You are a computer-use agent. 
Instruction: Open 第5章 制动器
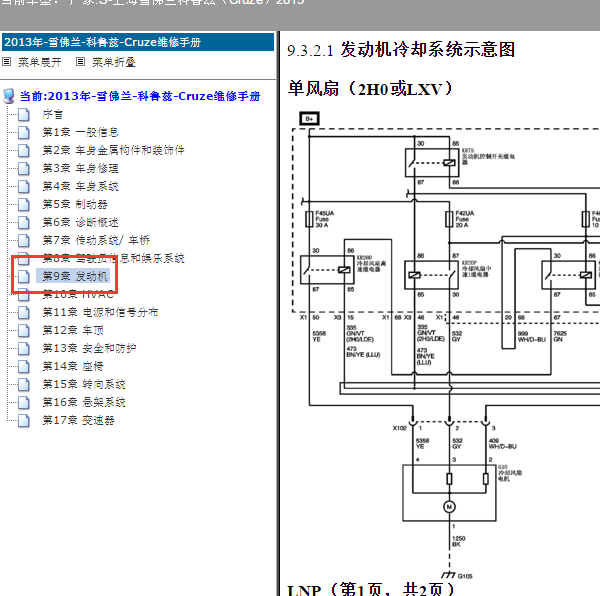pos(75,204)
